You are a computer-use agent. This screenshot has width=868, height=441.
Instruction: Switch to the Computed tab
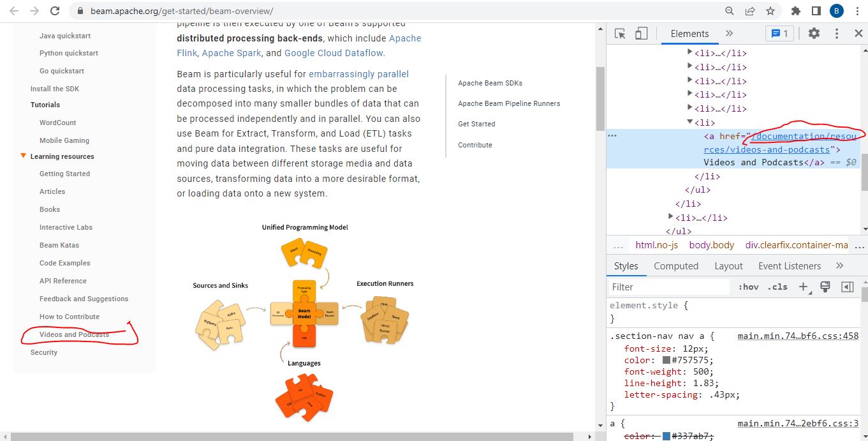point(676,266)
